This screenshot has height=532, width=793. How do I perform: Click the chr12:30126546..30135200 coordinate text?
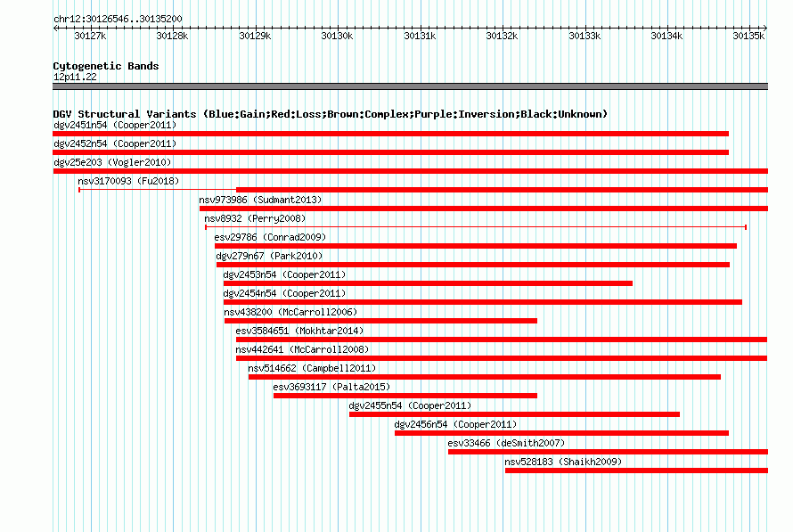click(118, 19)
